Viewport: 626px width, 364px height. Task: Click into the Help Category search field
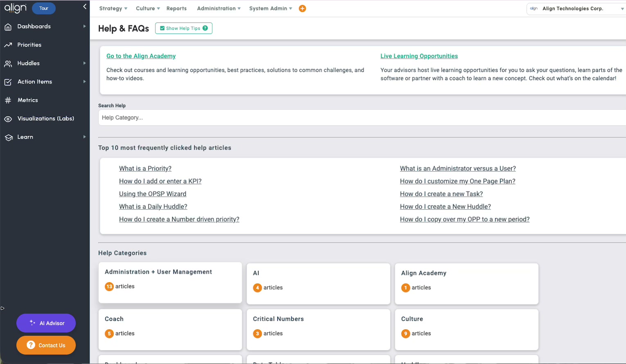point(362,118)
